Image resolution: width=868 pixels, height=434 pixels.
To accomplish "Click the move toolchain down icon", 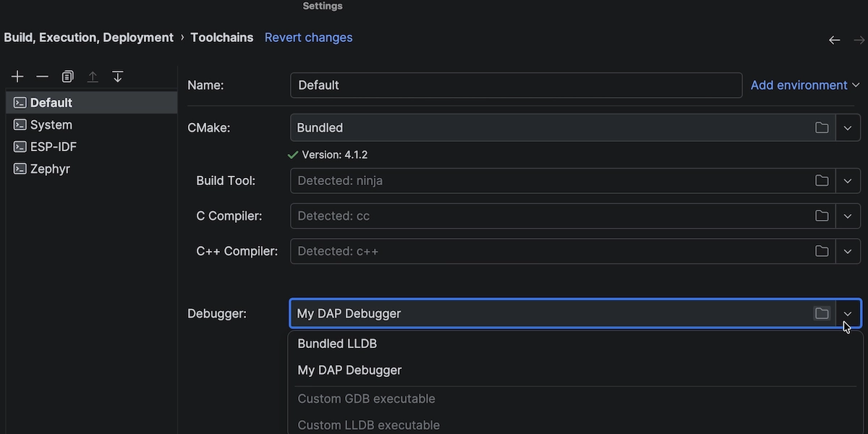I will [x=118, y=77].
